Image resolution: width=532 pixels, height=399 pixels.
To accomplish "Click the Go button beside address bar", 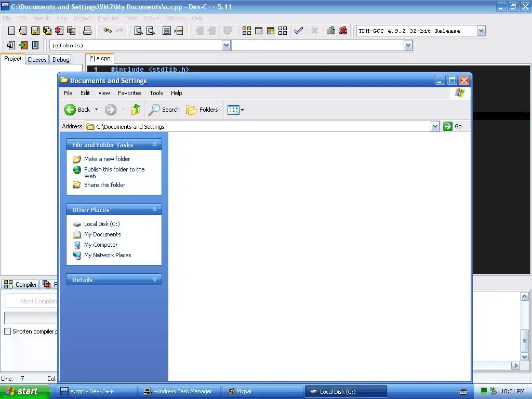I will click(453, 126).
